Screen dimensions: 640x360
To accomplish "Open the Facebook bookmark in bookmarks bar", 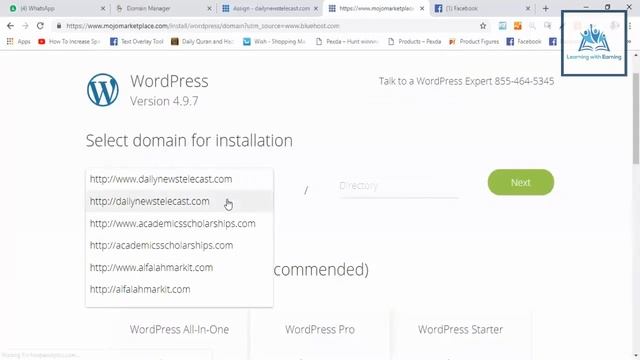I will (x=524, y=41).
